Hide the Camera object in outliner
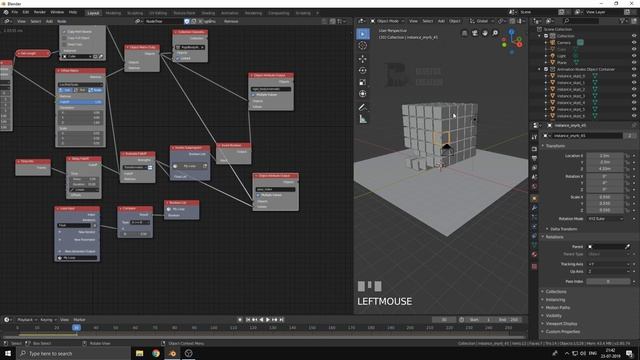Image resolution: width=640 pixels, height=360 pixels. coord(634,42)
